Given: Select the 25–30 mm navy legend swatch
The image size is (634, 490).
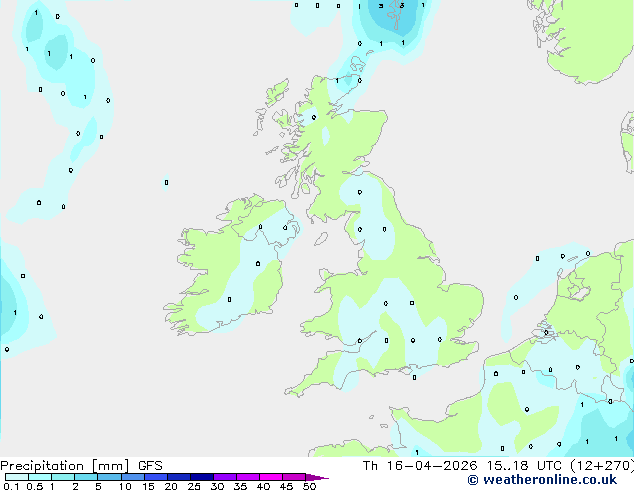Looking at the screenshot, I should coord(202,477).
